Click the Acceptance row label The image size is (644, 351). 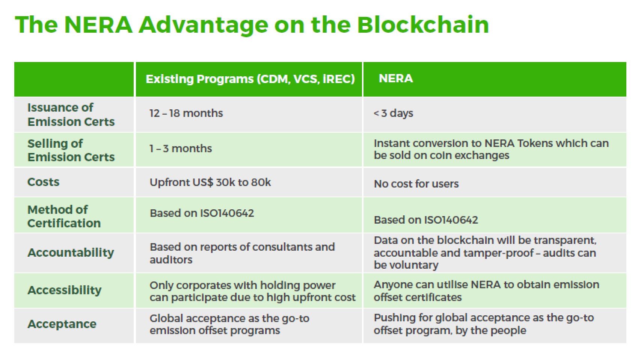pyautogui.click(x=62, y=324)
